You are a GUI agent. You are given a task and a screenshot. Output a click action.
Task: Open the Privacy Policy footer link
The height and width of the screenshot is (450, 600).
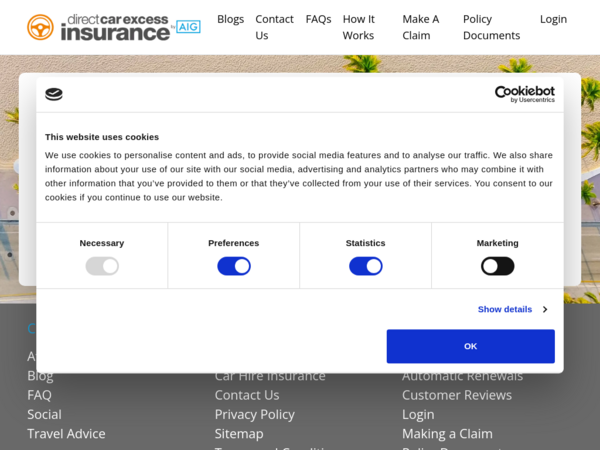click(254, 414)
